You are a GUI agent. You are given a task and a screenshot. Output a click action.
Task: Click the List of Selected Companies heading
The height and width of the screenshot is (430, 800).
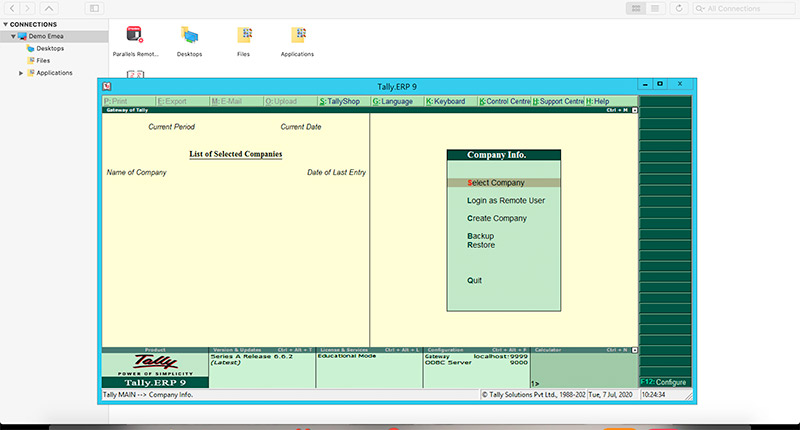click(x=236, y=154)
